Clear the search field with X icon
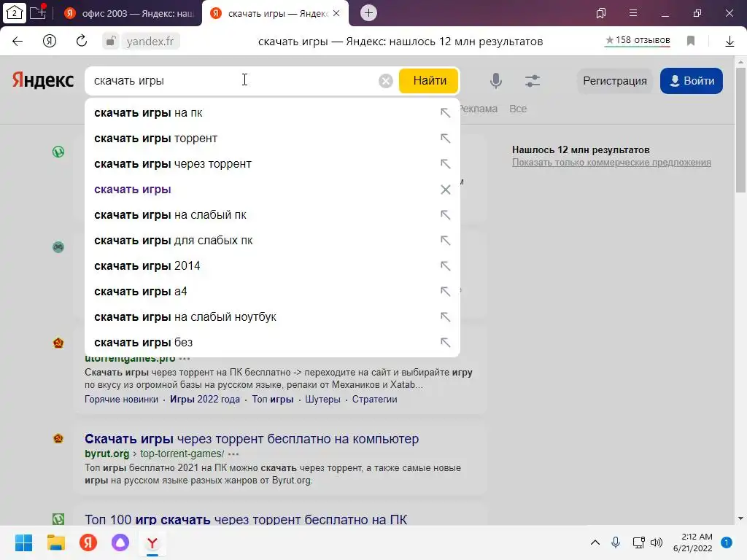The width and height of the screenshot is (747, 560). (385, 81)
